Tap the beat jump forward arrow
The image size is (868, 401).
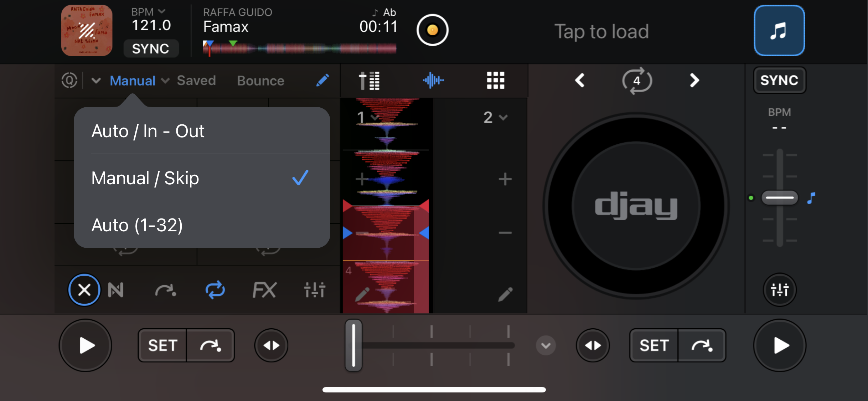click(x=694, y=81)
